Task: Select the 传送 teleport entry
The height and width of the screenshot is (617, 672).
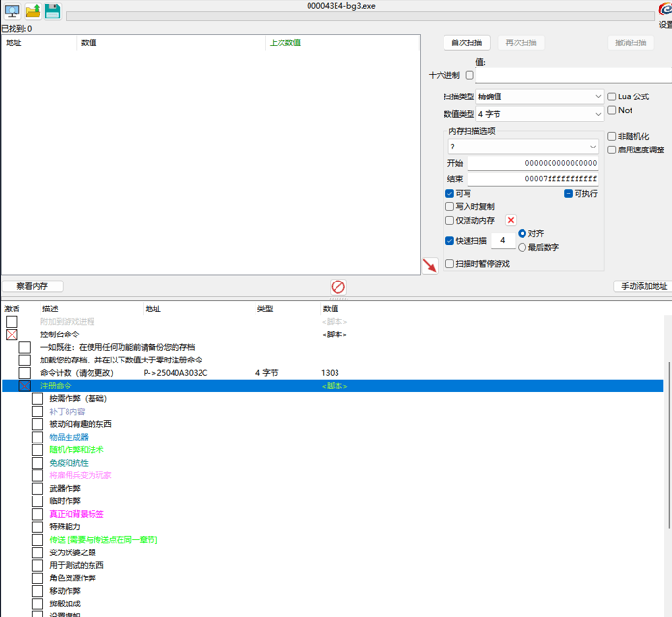Action: pos(103,540)
